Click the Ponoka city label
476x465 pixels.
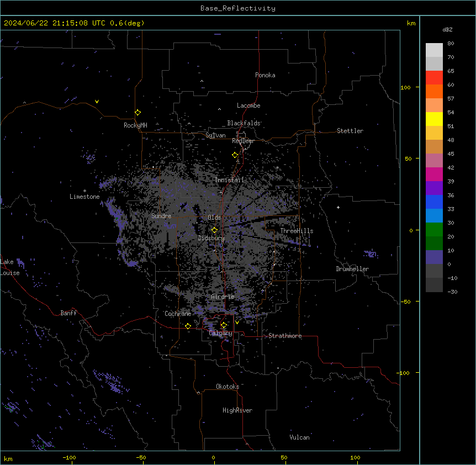(265, 75)
